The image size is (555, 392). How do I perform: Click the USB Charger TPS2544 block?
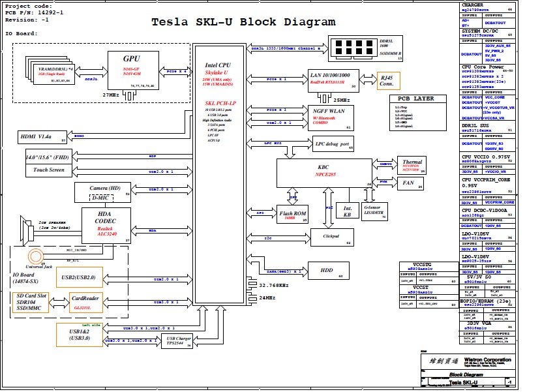point(177,341)
